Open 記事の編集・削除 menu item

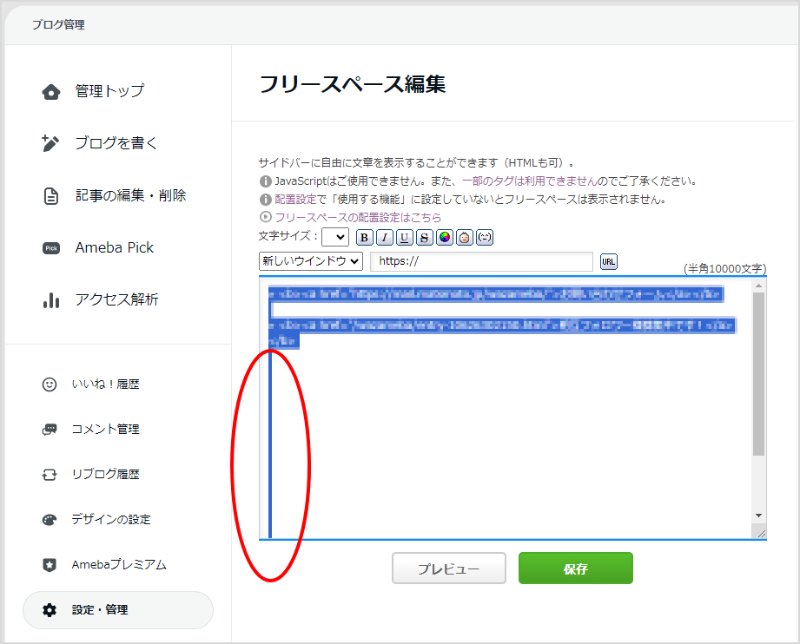tap(130, 195)
